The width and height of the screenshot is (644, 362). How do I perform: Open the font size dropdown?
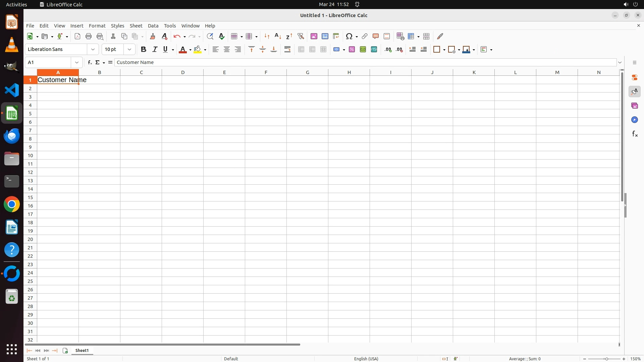[x=129, y=49]
